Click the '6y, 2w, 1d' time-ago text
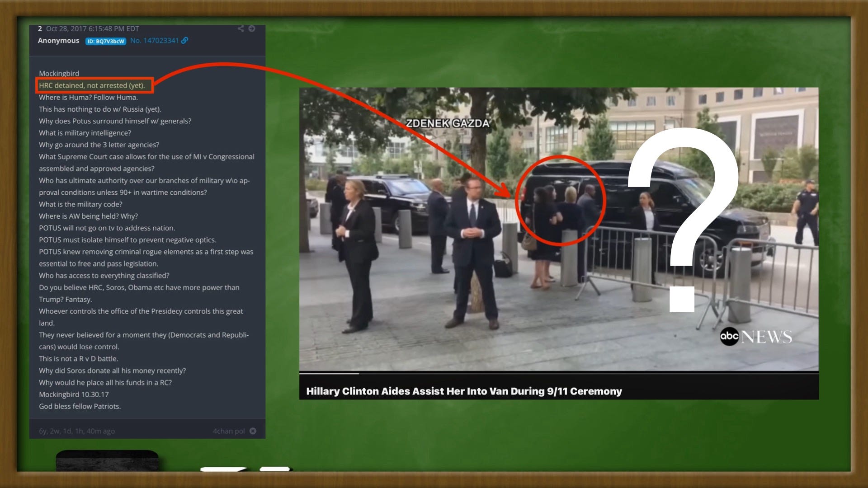 tap(76, 431)
